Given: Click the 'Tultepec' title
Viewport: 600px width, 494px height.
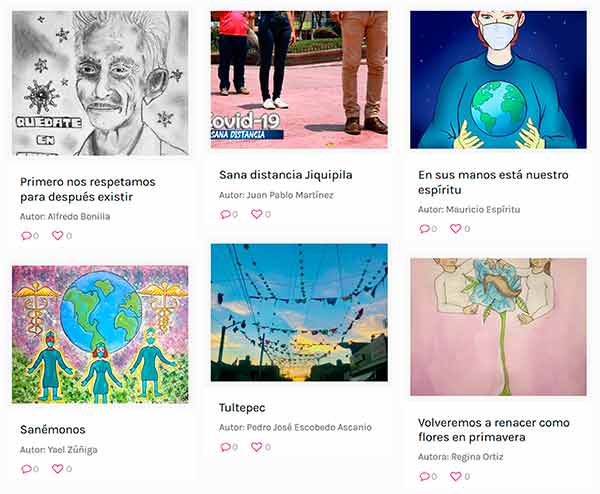Looking at the screenshot, I should (242, 408).
